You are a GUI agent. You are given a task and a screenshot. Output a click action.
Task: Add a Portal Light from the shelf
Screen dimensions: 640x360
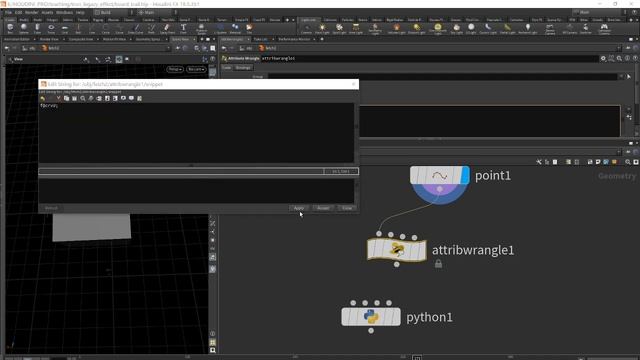507,29
